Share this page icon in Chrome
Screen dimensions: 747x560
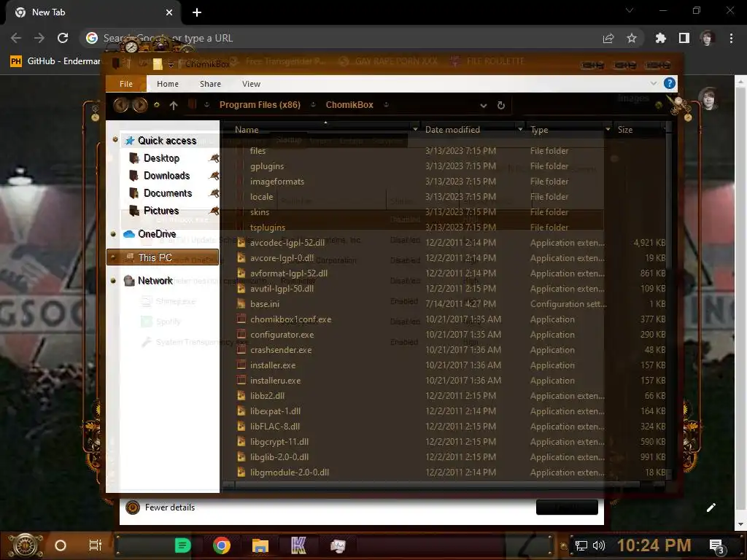coord(608,38)
